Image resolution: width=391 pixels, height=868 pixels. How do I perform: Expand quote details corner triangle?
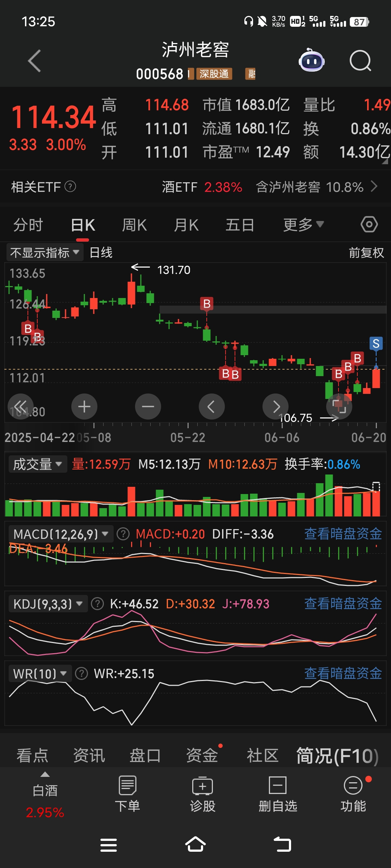[385, 161]
